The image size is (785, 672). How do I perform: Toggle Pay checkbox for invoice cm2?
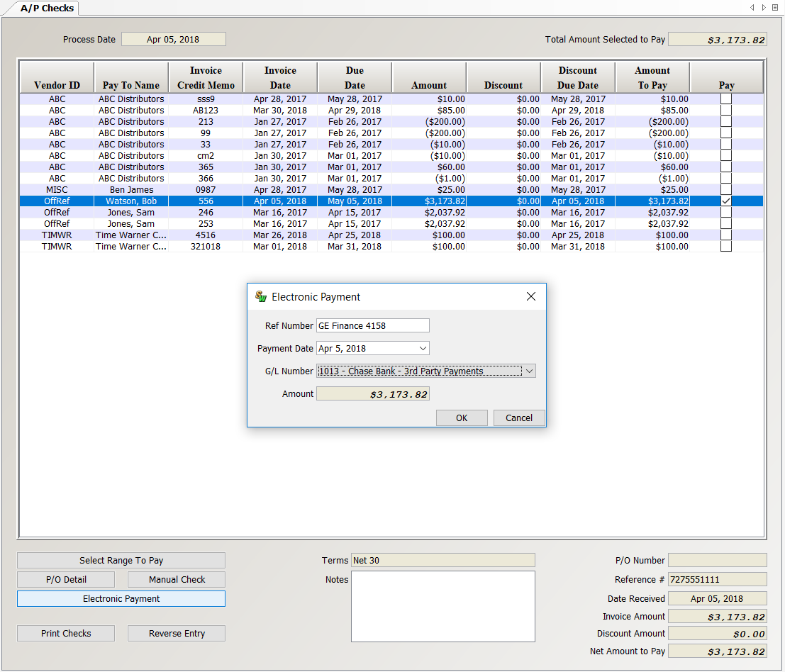(726, 156)
